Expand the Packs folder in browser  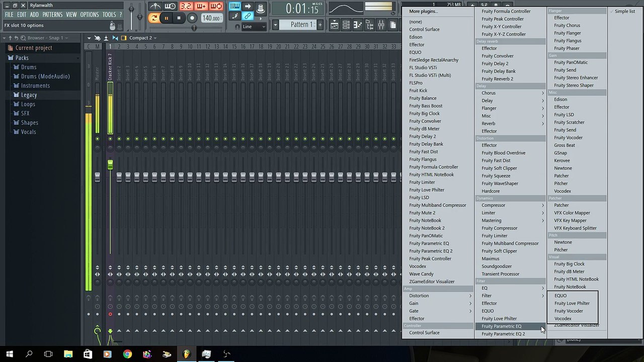click(x=22, y=58)
